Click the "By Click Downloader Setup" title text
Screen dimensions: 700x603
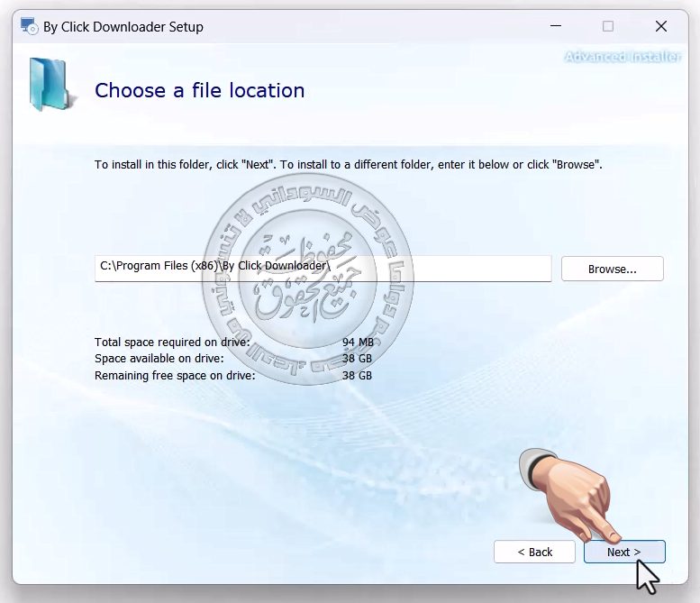123,26
